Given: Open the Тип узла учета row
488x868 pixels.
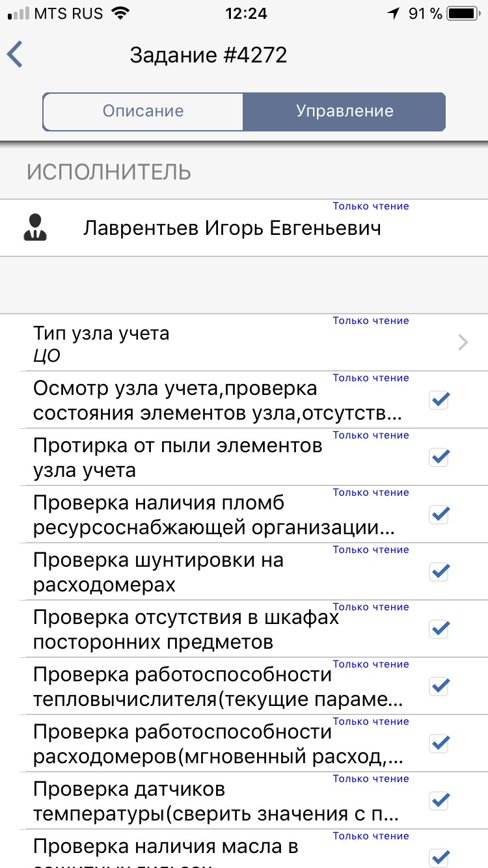Looking at the screenshot, I should click(x=244, y=343).
